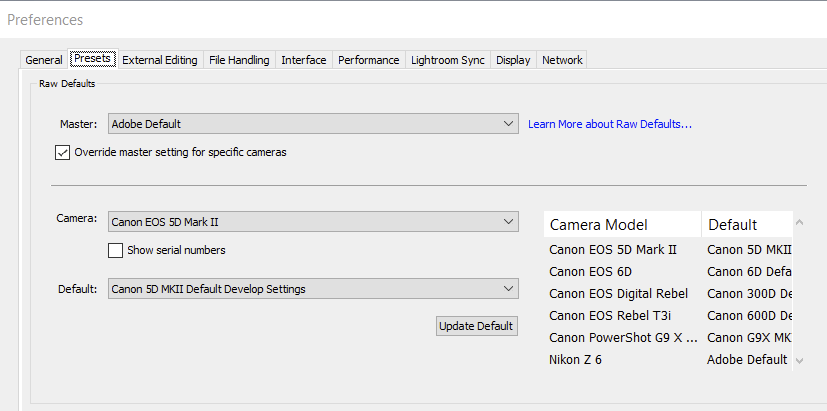Select the Nikon Z 6 row

(668, 360)
